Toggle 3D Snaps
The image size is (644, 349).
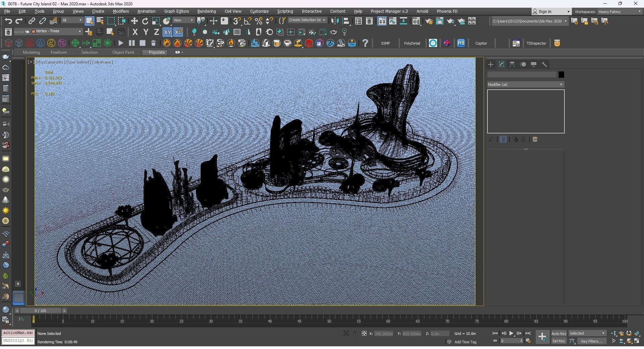(x=237, y=21)
